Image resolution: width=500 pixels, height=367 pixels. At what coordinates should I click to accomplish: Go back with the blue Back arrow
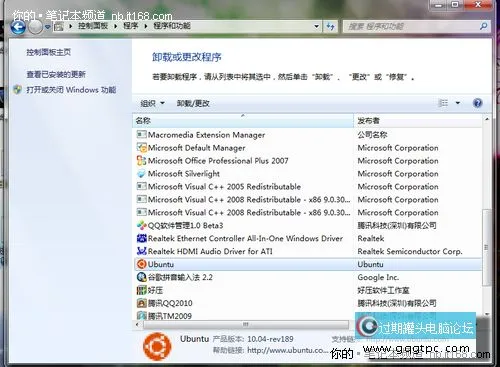pos(18,27)
